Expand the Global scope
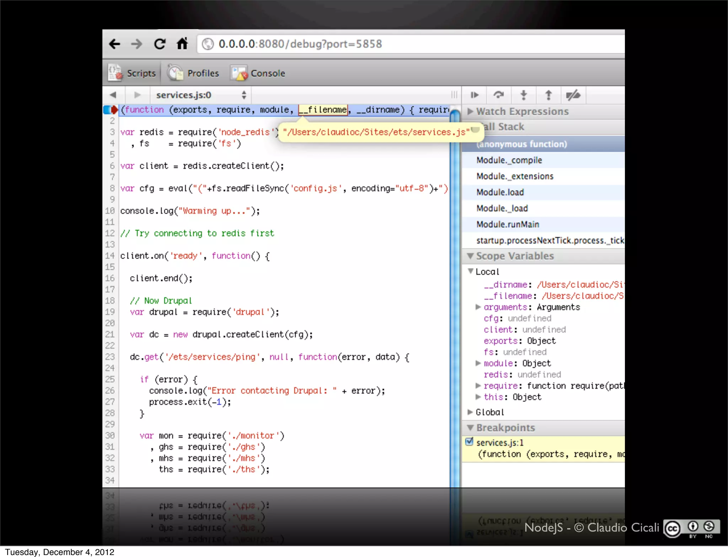Screen dimensions: 728x560 pos(470,412)
